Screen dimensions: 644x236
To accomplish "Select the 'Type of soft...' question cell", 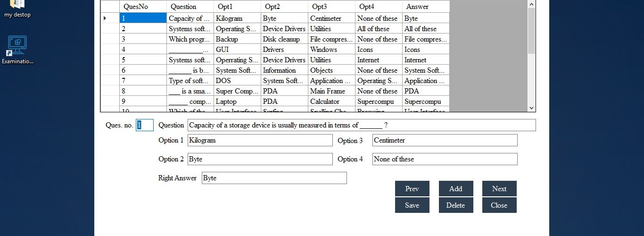I will (190, 81).
